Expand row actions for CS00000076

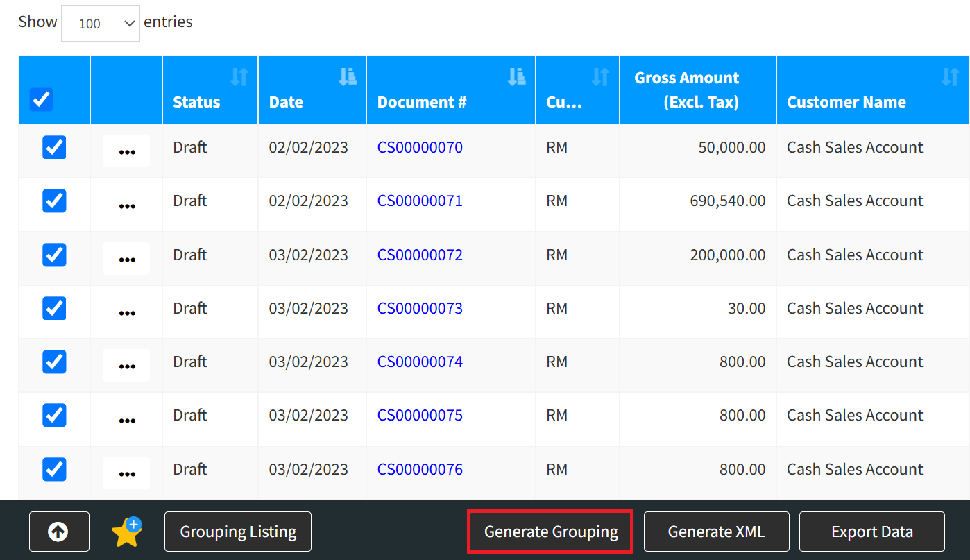click(126, 473)
